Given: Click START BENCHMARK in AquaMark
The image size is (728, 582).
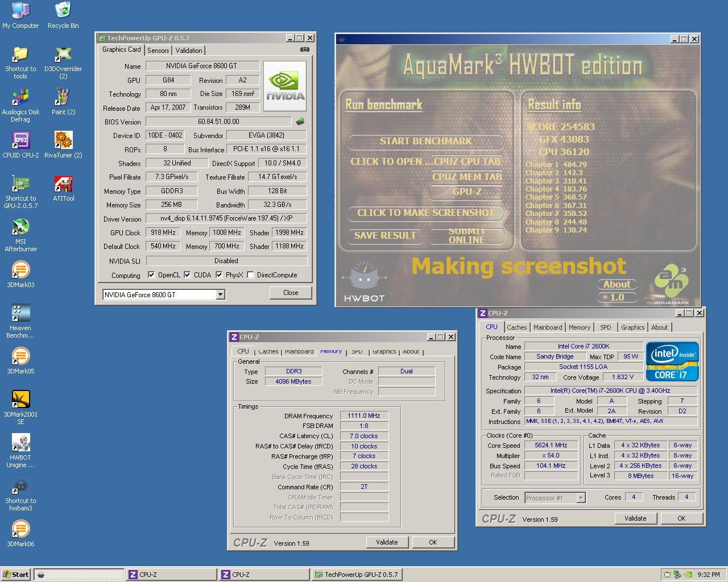Looking at the screenshot, I should click(426, 141).
